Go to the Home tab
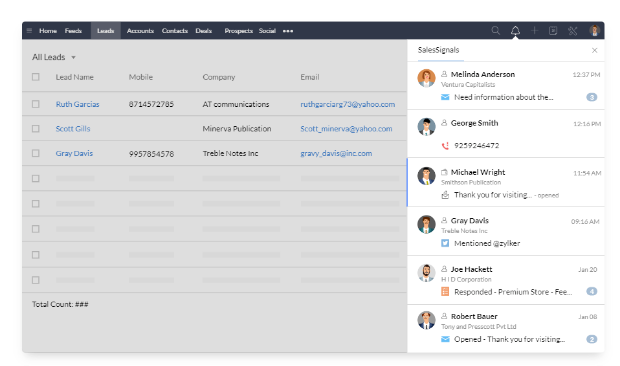The width and height of the screenshot is (620, 366). tap(48, 31)
